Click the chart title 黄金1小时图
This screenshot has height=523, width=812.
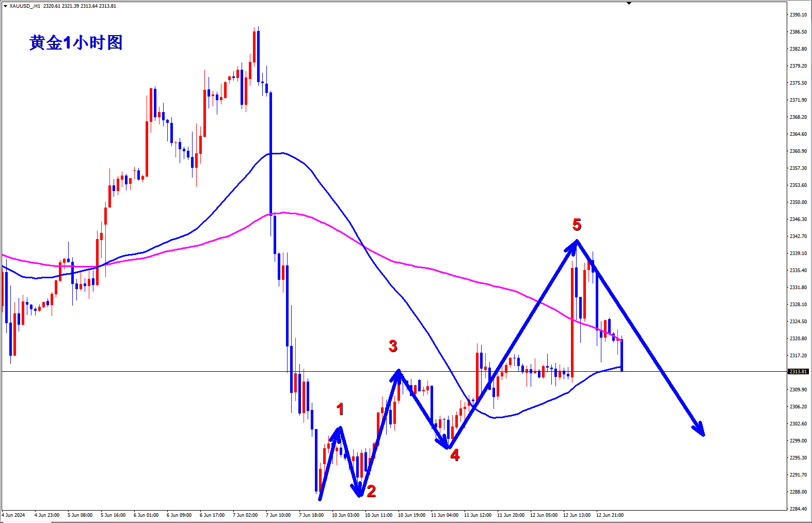coord(76,42)
